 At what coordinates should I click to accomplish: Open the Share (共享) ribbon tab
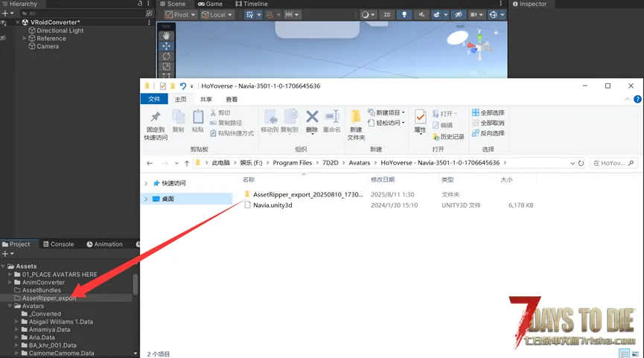206,99
